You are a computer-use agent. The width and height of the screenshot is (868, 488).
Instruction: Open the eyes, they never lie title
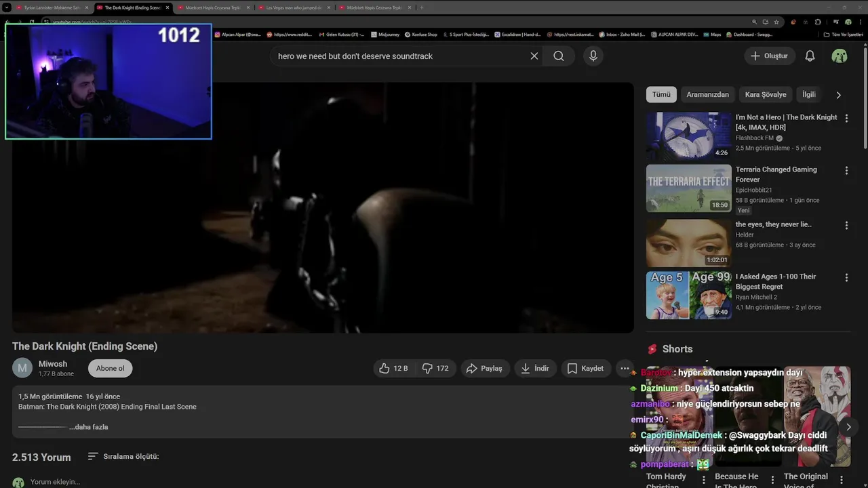(774, 224)
